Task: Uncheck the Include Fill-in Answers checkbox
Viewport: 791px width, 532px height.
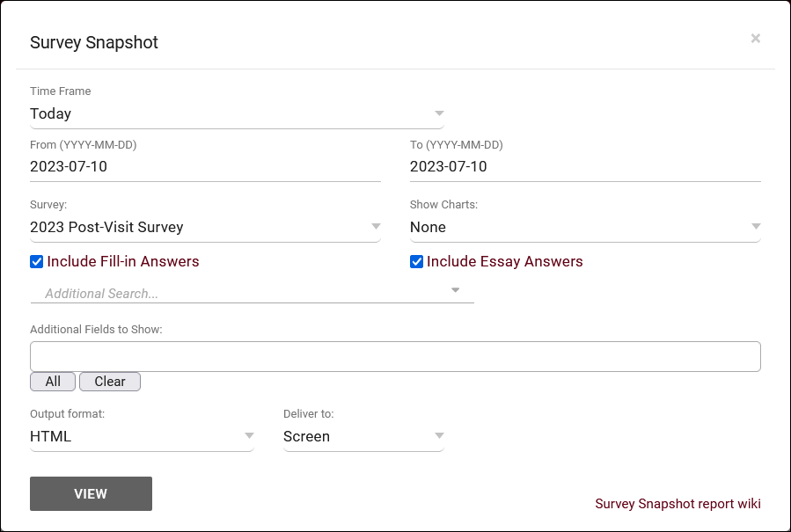Action: coord(37,262)
